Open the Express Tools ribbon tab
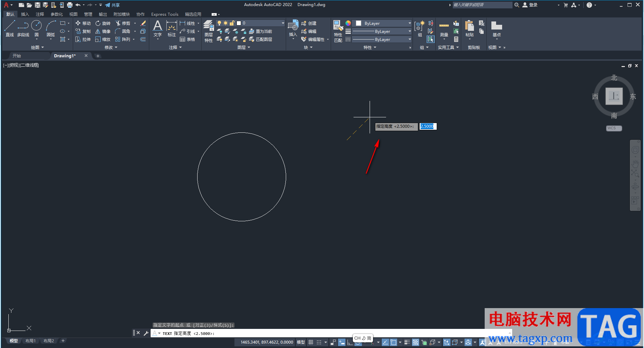The image size is (644, 348). 165,14
